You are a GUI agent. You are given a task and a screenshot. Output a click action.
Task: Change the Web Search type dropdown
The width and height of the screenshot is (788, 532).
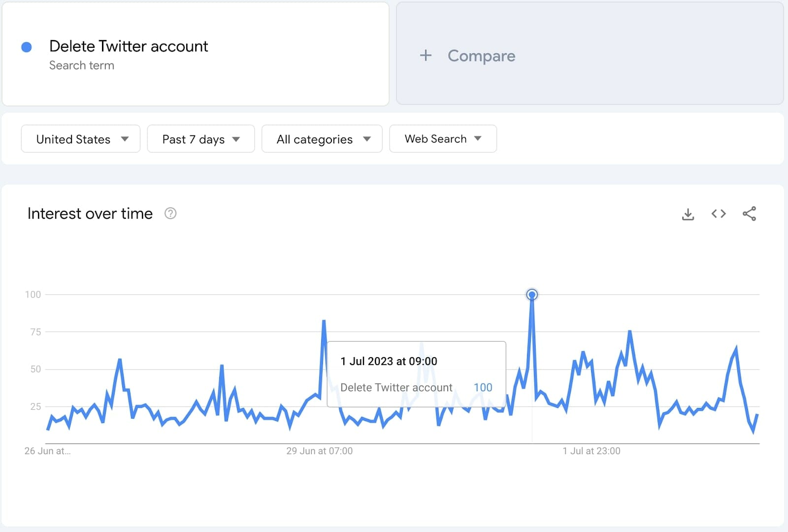(x=443, y=139)
